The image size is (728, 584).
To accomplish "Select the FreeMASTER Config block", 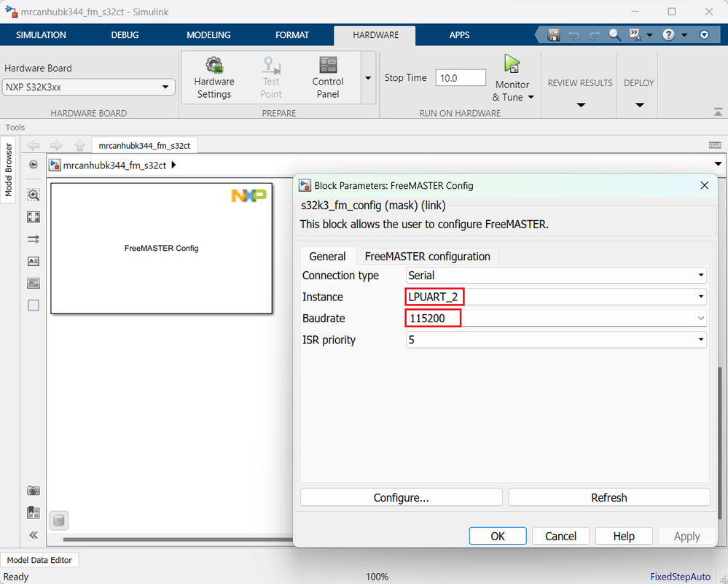I will (x=162, y=248).
